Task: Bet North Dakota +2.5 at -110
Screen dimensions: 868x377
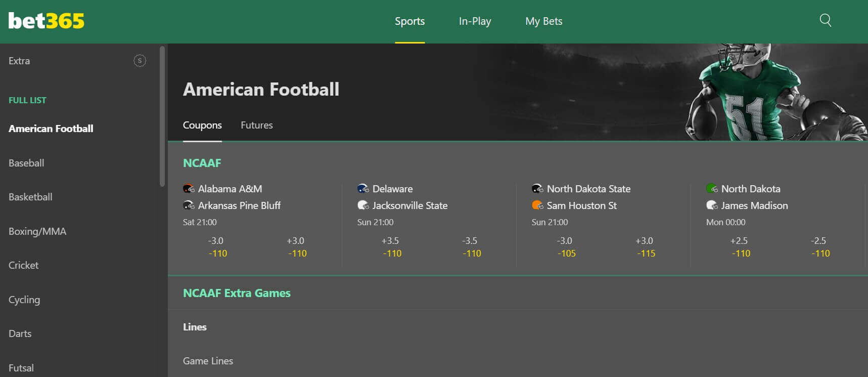Action: coord(741,247)
